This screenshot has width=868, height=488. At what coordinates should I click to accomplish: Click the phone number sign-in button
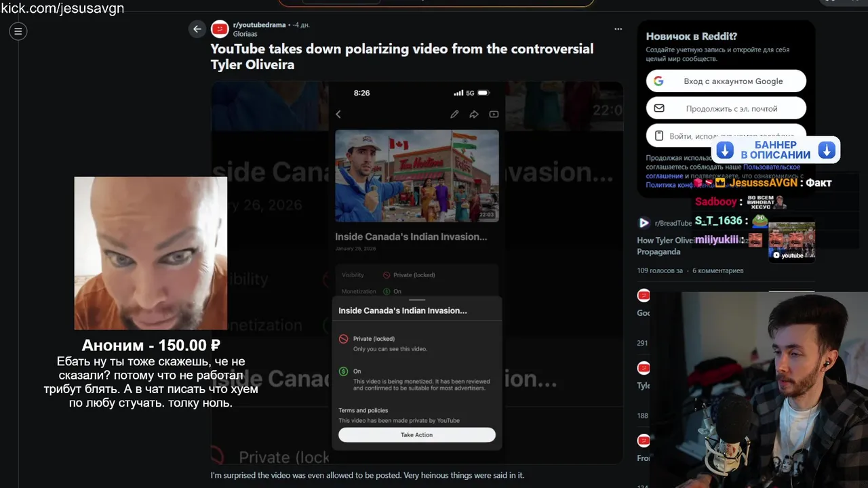(726, 136)
